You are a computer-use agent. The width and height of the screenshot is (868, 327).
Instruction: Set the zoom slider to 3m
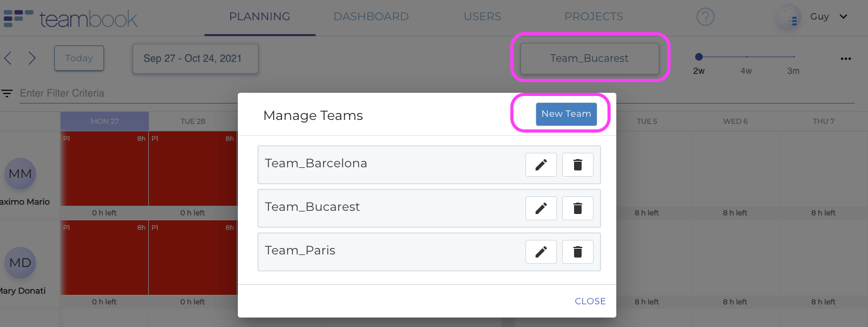pyautogui.click(x=794, y=57)
